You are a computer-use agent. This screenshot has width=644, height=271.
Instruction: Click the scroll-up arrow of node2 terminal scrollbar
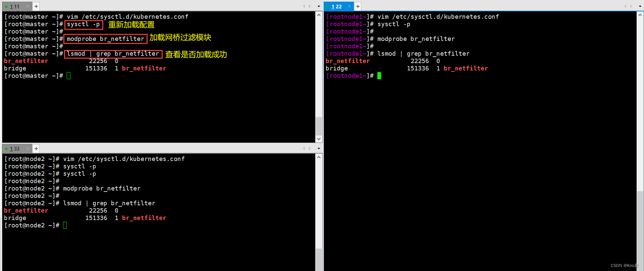(x=319, y=157)
